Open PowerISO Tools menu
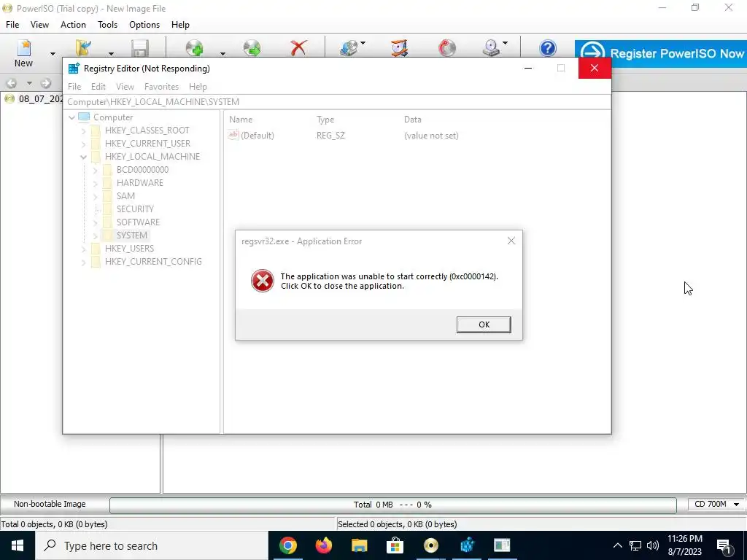This screenshot has height=560, width=747. 108,25
